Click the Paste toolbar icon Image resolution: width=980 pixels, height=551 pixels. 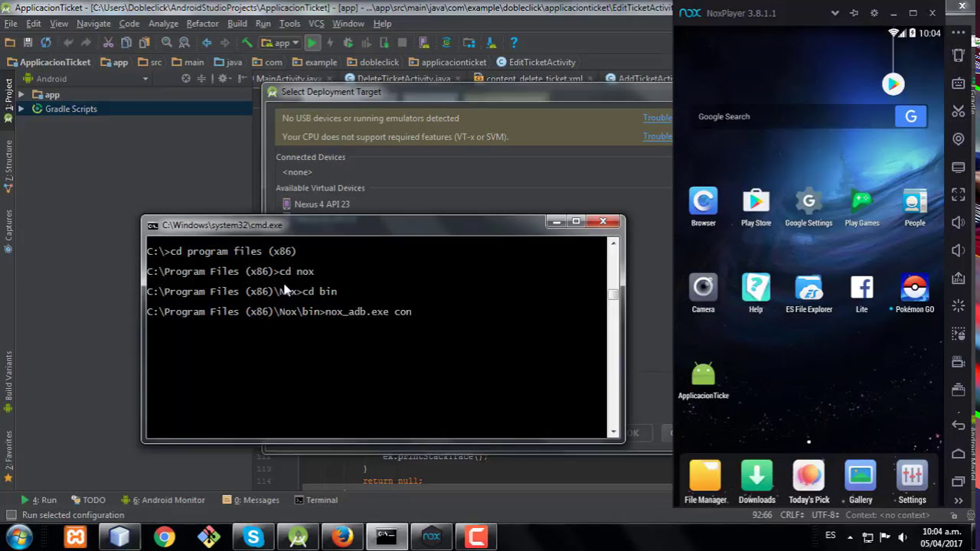pos(144,43)
